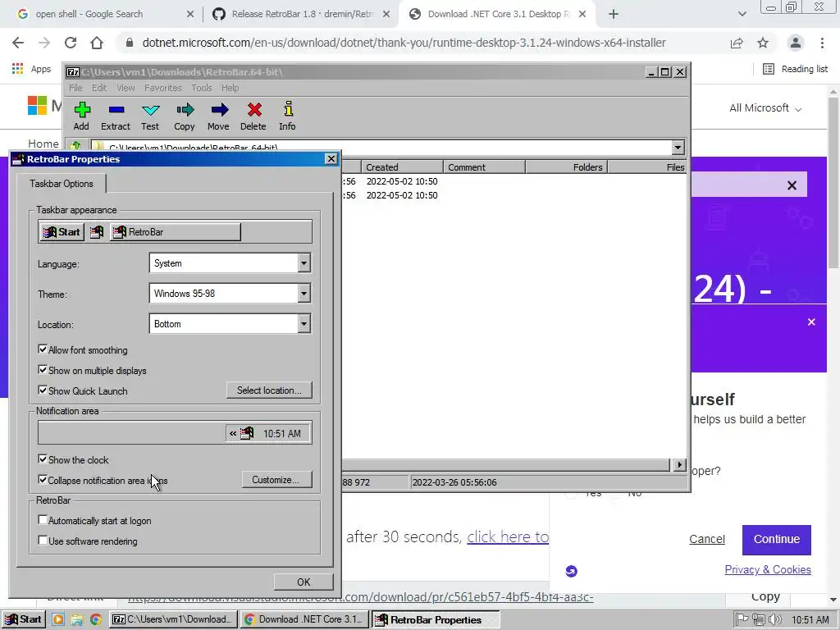Enable Use software rendering
The image size is (840, 630).
click(43, 541)
